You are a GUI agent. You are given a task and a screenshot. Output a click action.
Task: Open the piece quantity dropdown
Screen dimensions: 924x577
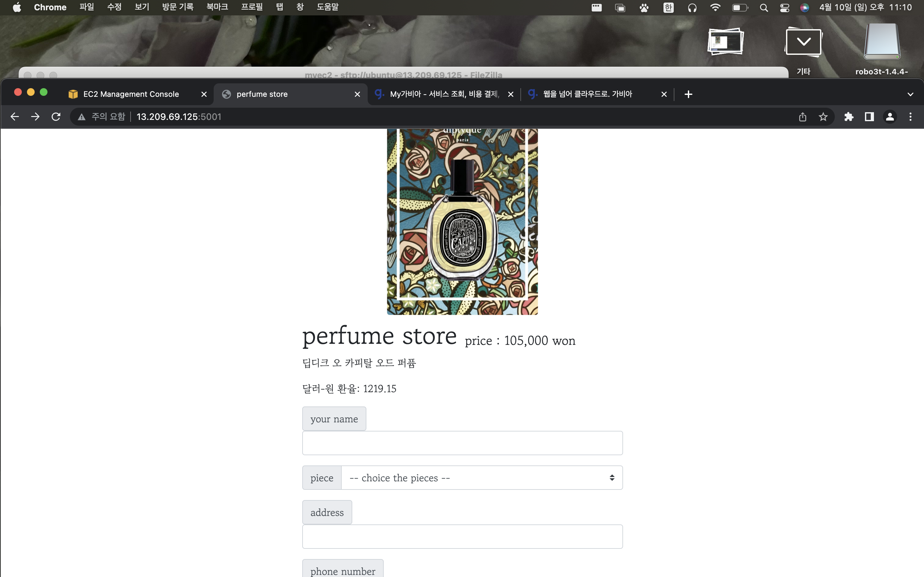pos(482,477)
